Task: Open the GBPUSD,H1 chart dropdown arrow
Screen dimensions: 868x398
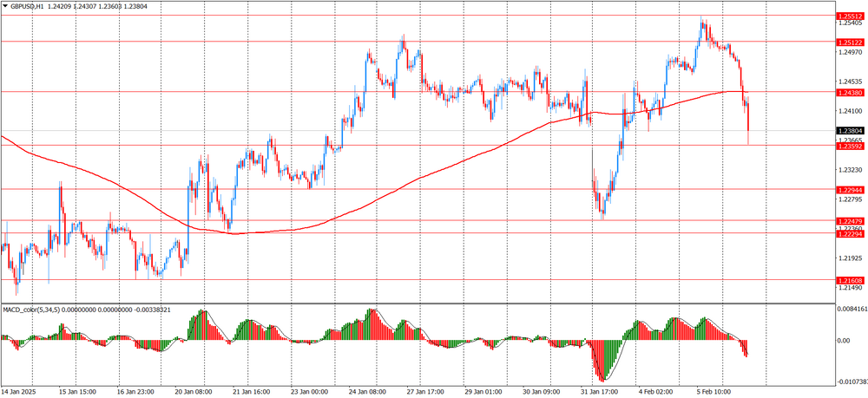Action: [5, 6]
